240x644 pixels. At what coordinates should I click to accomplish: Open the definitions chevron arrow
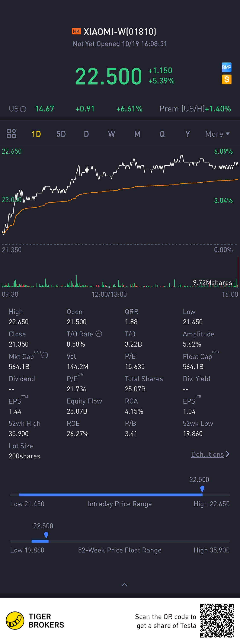click(x=227, y=454)
